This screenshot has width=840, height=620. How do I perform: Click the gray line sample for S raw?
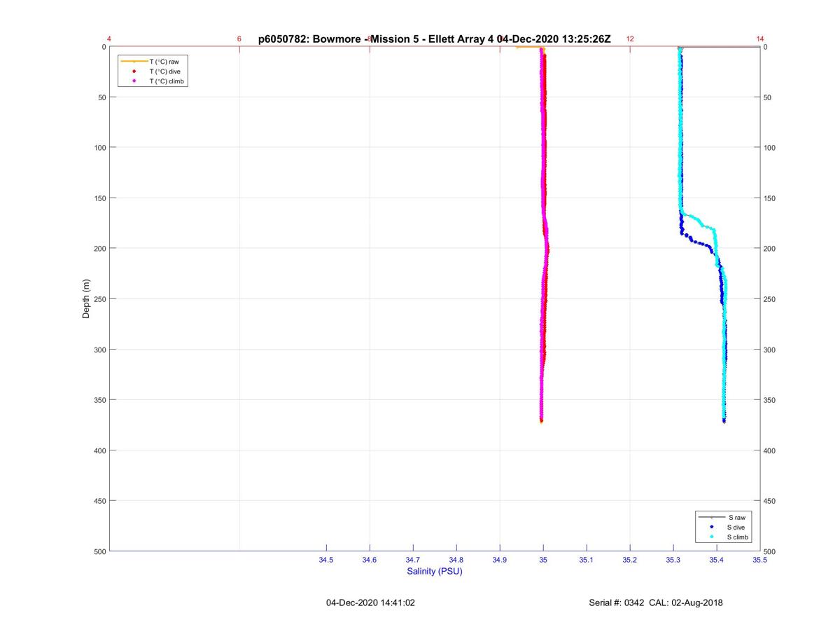(712, 517)
